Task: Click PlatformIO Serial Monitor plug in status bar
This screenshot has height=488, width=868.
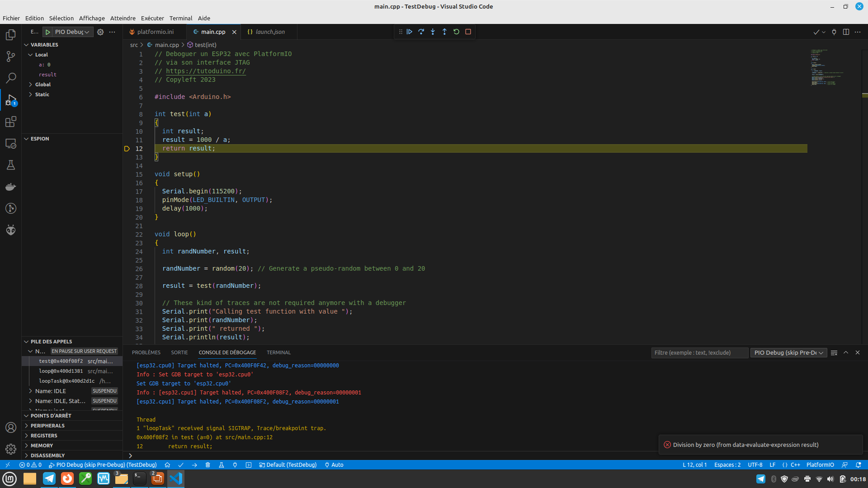Action: [x=235, y=465]
